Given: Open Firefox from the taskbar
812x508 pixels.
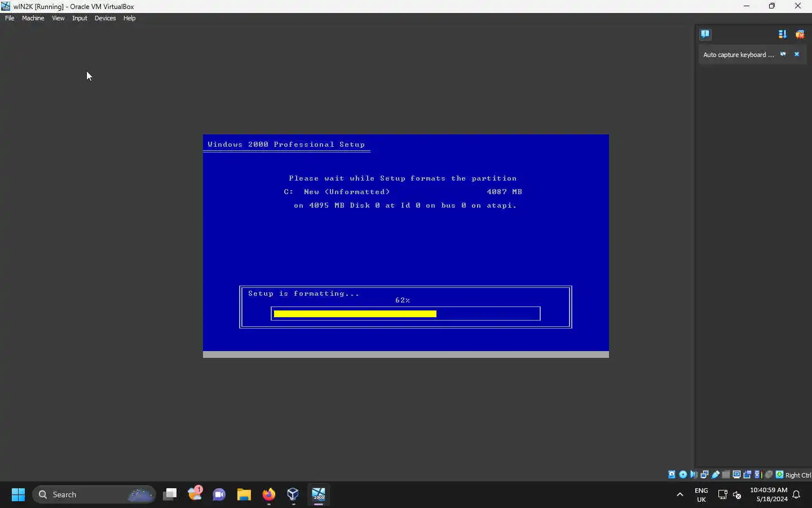Looking at the screenshot, I should coord(269,494).
